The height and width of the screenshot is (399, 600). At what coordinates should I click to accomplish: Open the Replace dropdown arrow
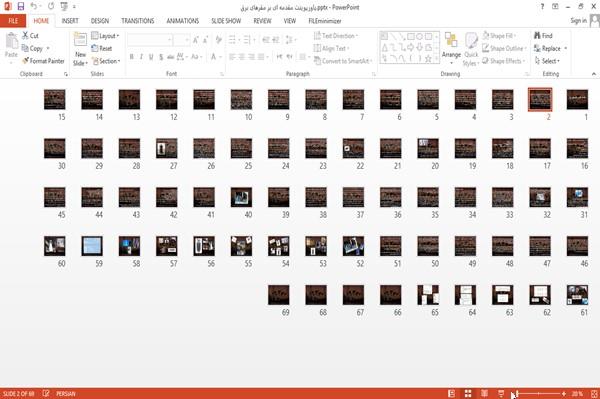[566, 48]
